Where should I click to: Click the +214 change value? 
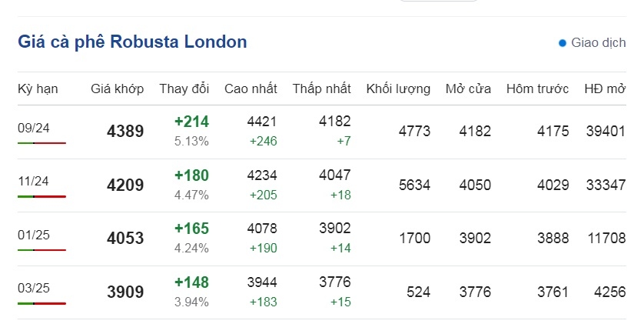[x=191, y=122]
